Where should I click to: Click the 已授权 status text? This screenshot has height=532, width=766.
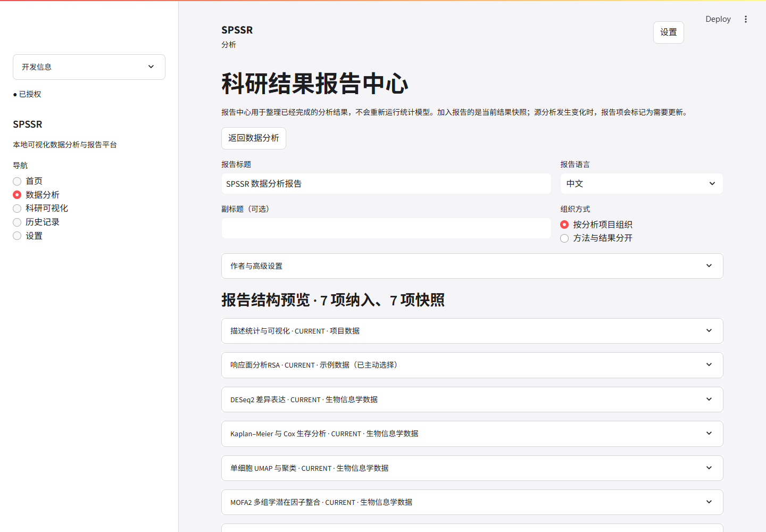[x=30, y=94]
